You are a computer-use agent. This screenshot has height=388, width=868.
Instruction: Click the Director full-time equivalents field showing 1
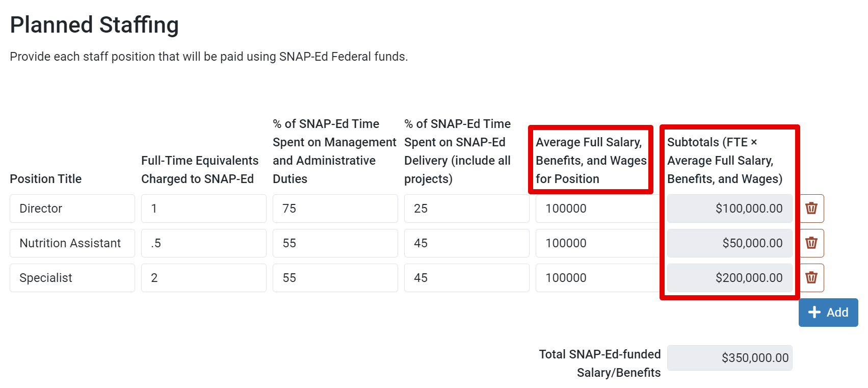pyautogui.click(x=203, y=209)
